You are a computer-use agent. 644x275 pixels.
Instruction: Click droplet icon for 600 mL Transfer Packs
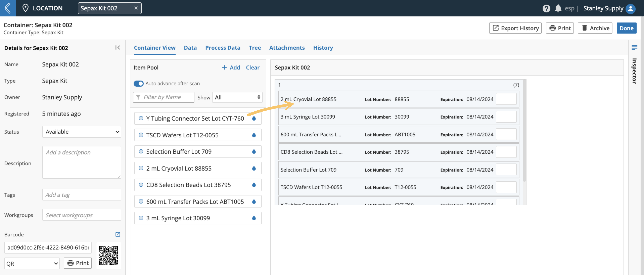click(254, 202)
